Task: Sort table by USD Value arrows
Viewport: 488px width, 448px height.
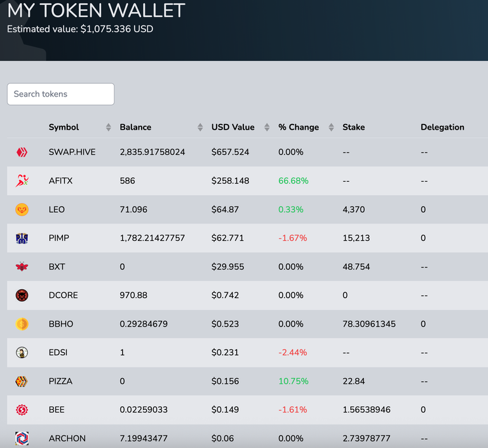Action: [267, 127]
